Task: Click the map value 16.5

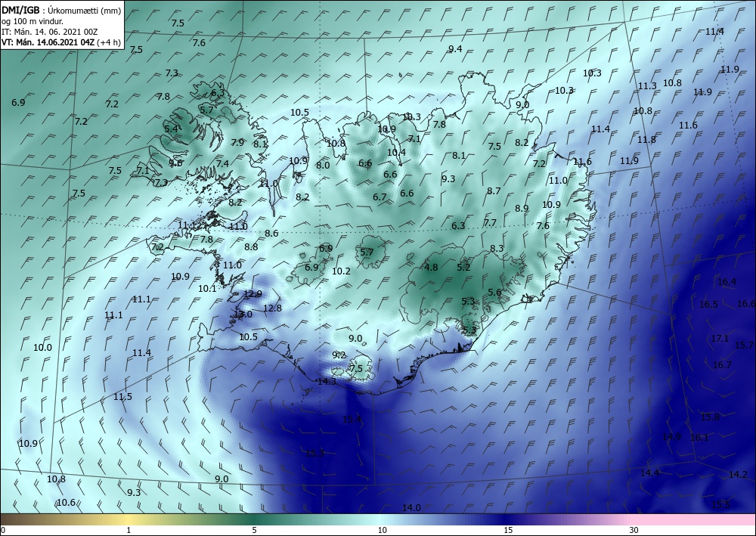Action: 709,304
